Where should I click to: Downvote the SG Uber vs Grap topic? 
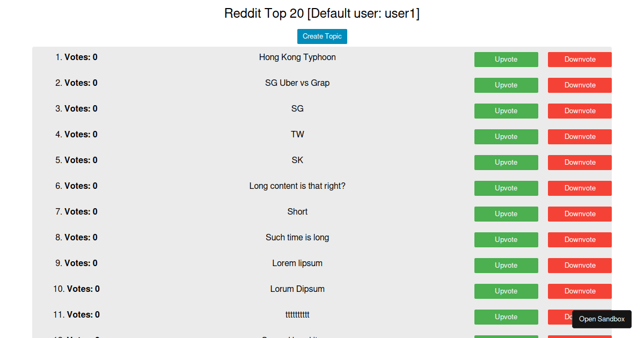(579, 85)
